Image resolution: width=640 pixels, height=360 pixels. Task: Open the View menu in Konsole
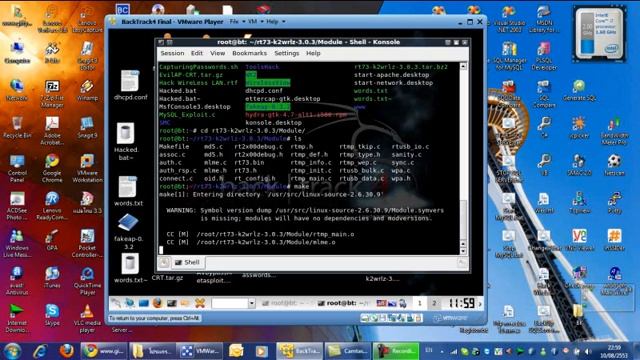(x=217, y=53)
